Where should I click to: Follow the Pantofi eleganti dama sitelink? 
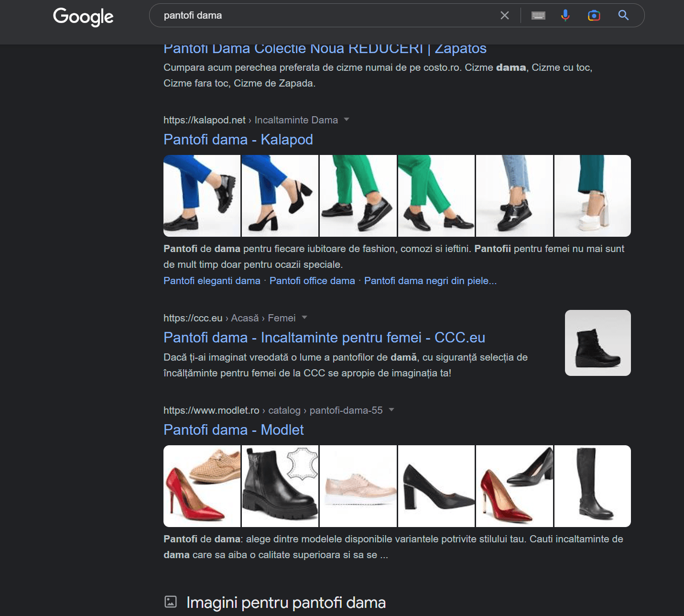pyautogui.click(x=212, y=281)
